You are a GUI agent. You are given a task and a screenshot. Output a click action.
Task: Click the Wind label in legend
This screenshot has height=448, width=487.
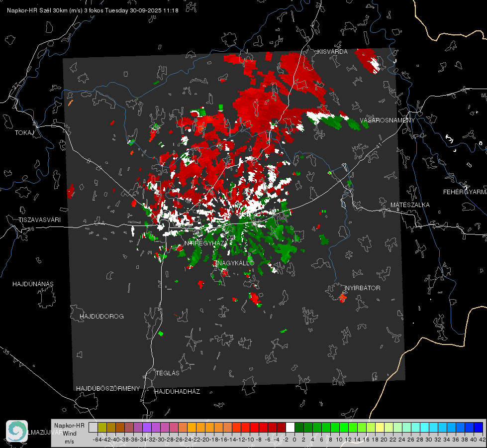69,434
